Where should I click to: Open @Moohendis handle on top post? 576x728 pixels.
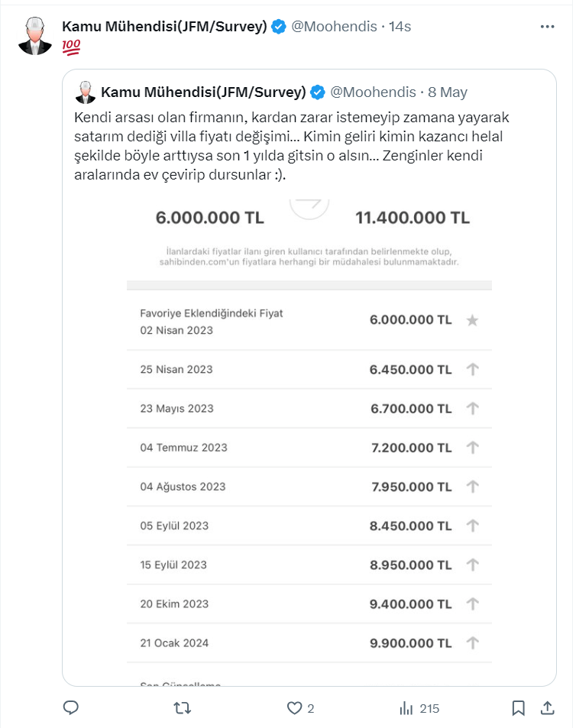[x=335, y=27]
